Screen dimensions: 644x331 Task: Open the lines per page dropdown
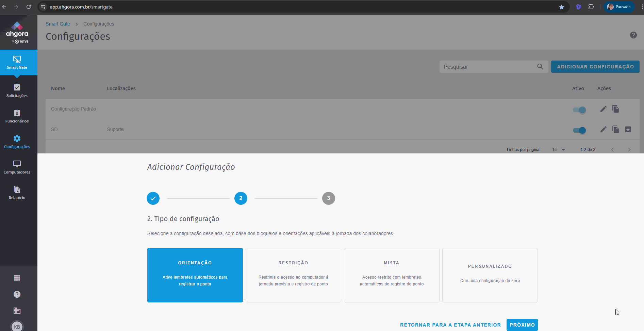[x=558, y=149]
